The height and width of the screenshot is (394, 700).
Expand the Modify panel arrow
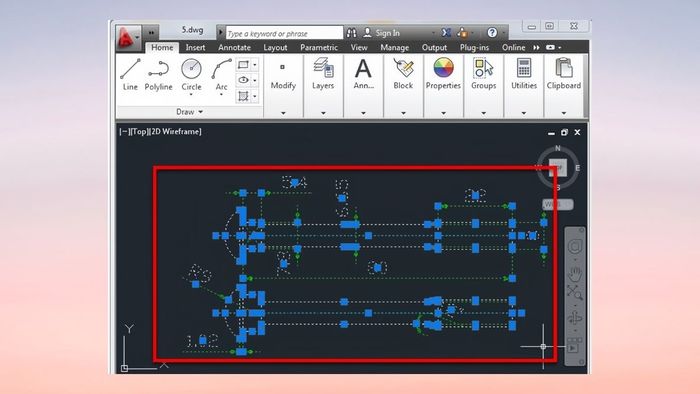click(283, 113)
